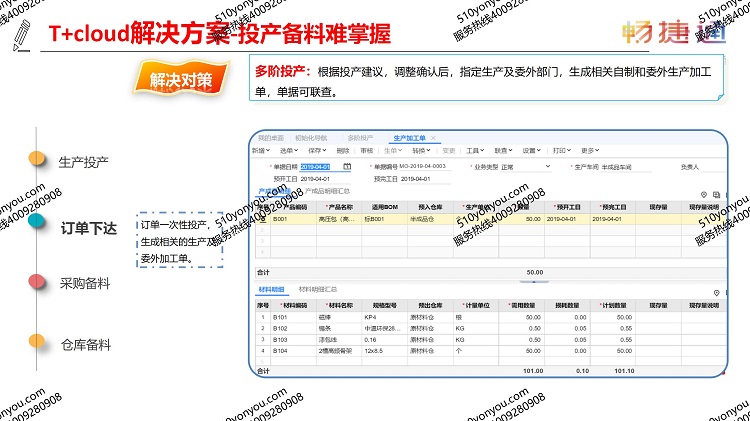The width and height of the screenshot is (750, 421).
Task: Click the red 采购备料 step dot
Action: (x=37, y=282)
